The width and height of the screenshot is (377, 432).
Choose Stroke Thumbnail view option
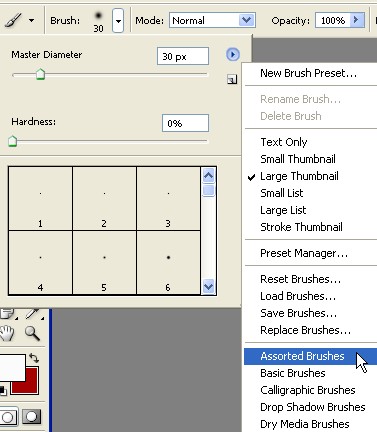click(x=301, y=227)
